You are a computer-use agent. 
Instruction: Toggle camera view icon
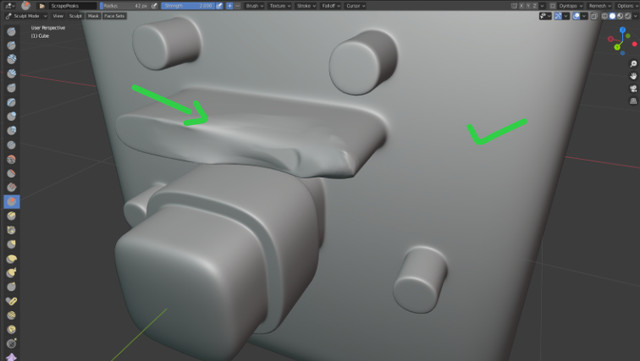tap(633, 89)
